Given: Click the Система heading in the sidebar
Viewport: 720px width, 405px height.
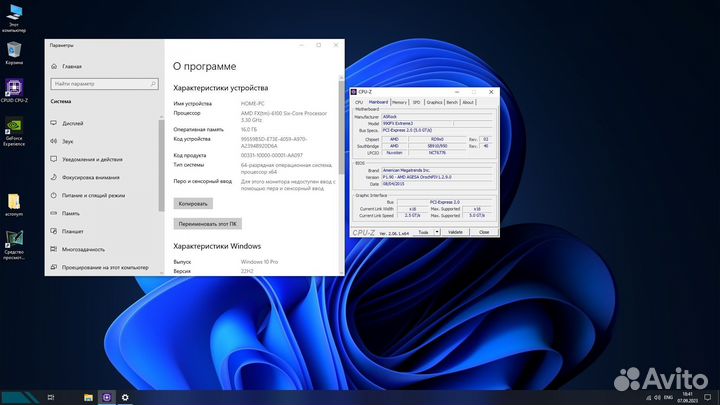Looking at the screenshot, I should [x=61, y=101].
